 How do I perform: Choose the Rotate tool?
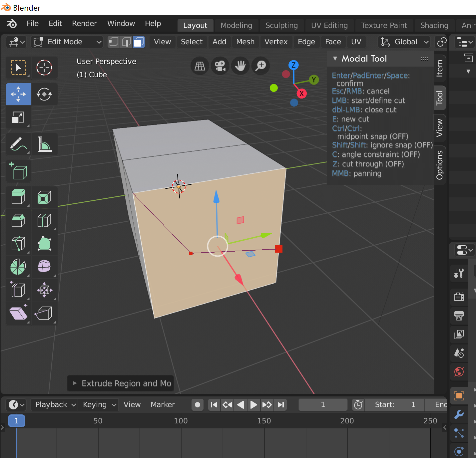tap(44, 94)
